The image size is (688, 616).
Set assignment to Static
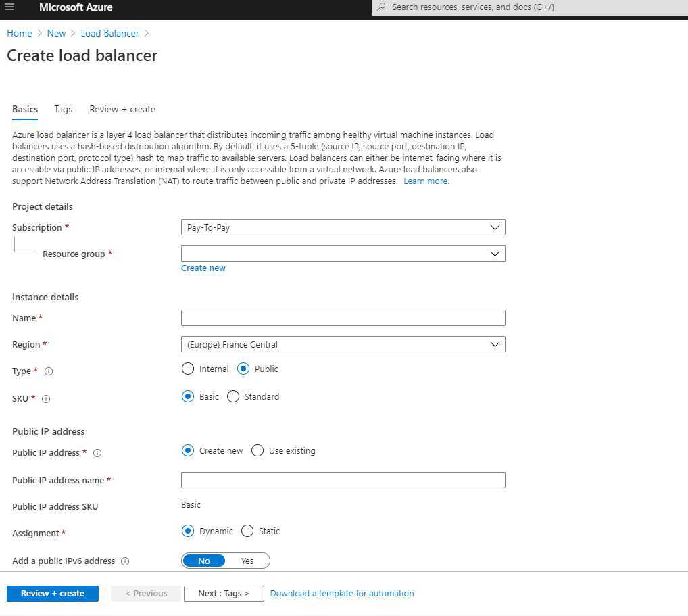tap(247, 531)
